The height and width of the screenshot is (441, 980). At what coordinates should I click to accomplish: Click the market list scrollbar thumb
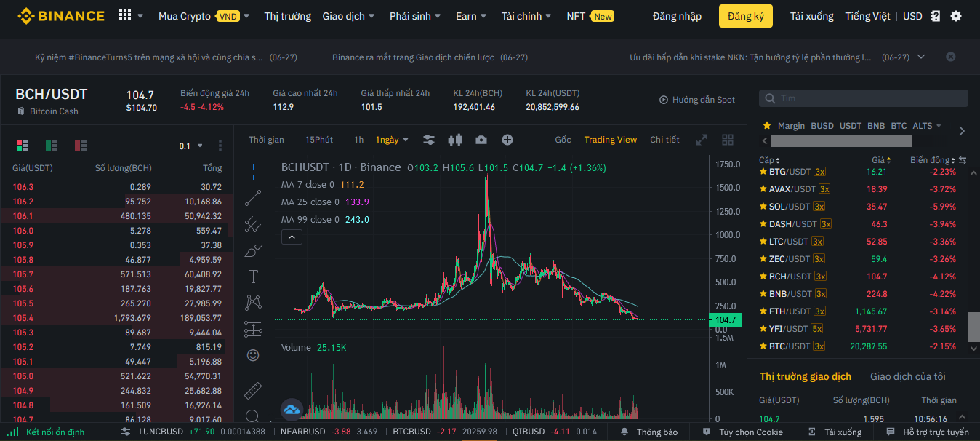coord(973,327)
